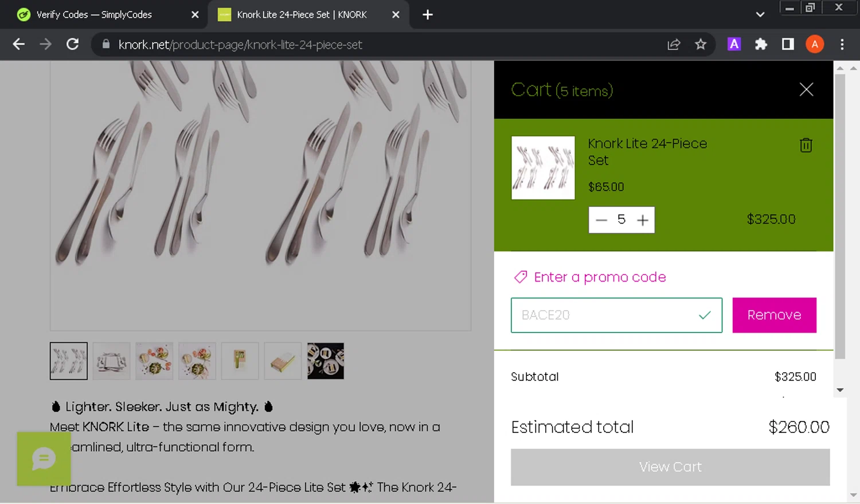The image size is (860, 504).
Task: Focus the BACE20 promo code field
Action: point(616,315)
